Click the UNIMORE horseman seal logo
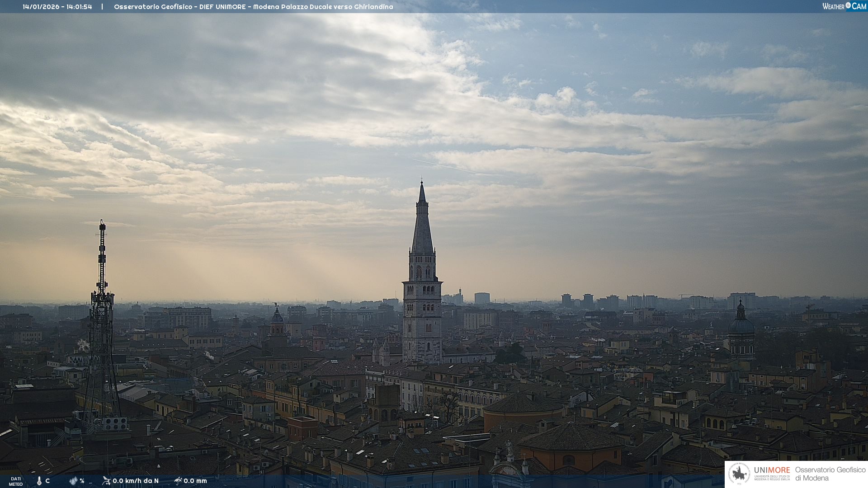The width and height of the screenshot is (868, 488). point(740,474)
